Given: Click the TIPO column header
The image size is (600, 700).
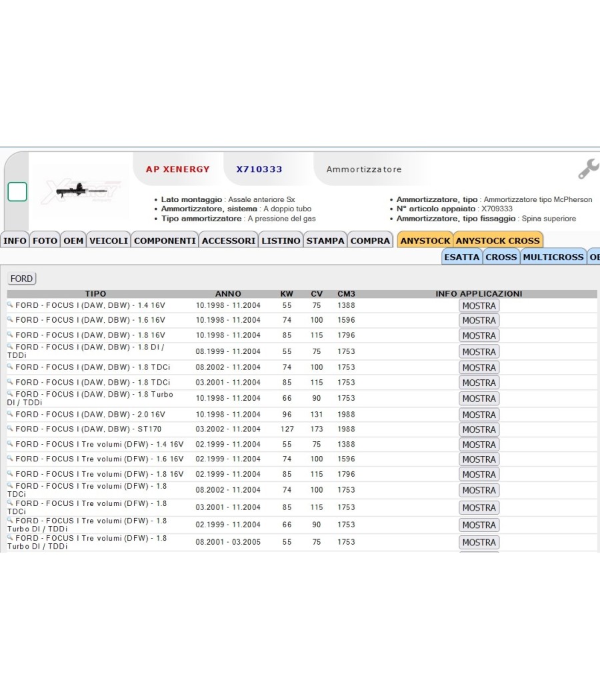Looking at the screenshot, I should [95, 294].
